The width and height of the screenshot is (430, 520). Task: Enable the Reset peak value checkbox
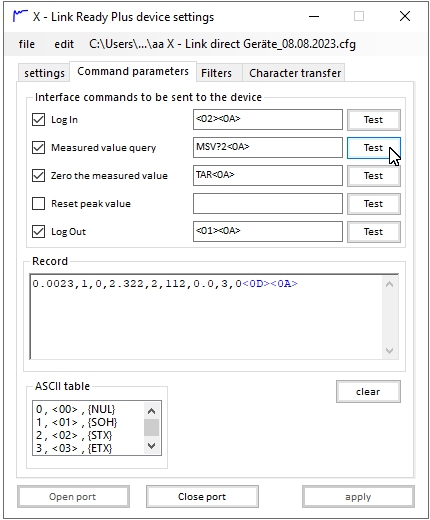(38, 203)
